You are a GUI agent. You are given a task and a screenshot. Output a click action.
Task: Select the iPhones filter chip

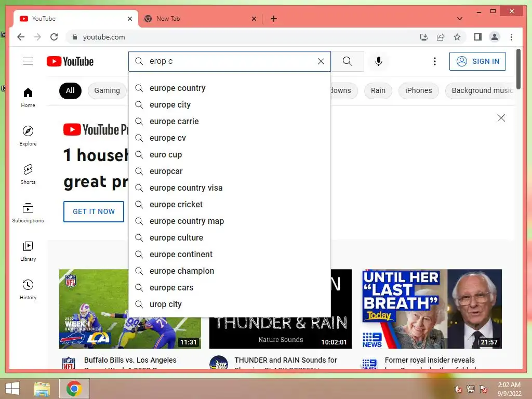[418, 90]
